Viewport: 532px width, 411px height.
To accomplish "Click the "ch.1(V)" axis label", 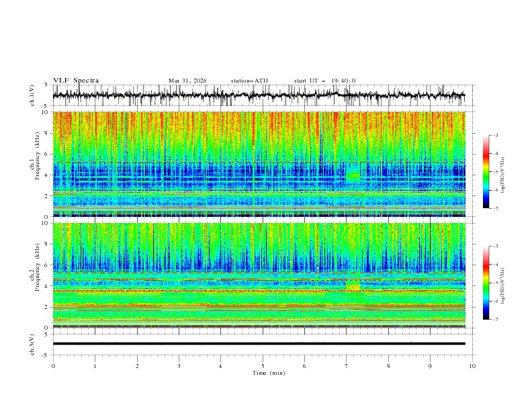I will coord(32,95).
